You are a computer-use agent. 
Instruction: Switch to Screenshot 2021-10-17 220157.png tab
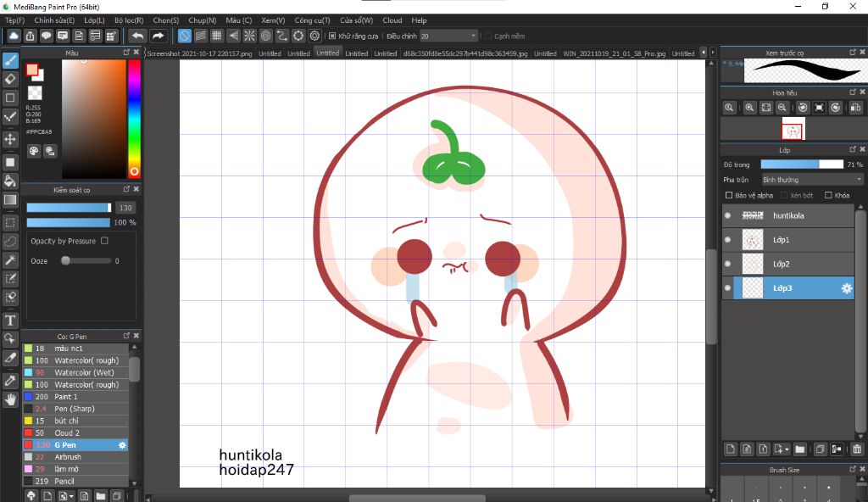coord(200,53)
